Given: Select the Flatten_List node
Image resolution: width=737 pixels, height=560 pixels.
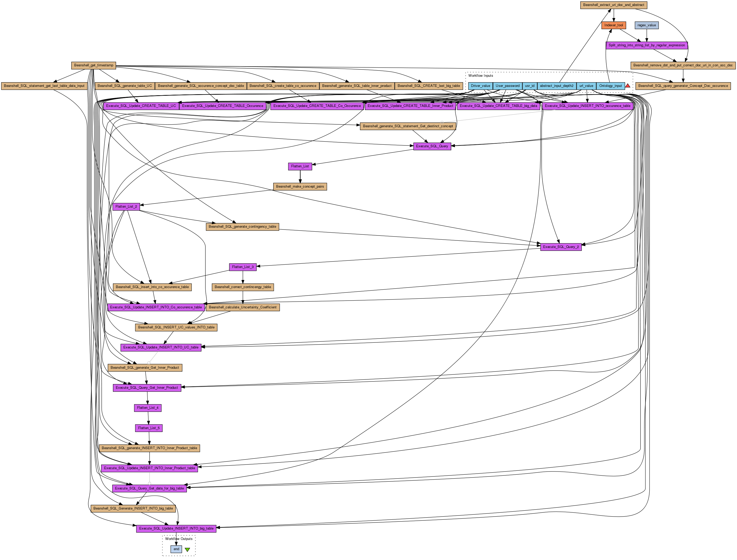Looking at the screenshot, I should pos(300,166).
